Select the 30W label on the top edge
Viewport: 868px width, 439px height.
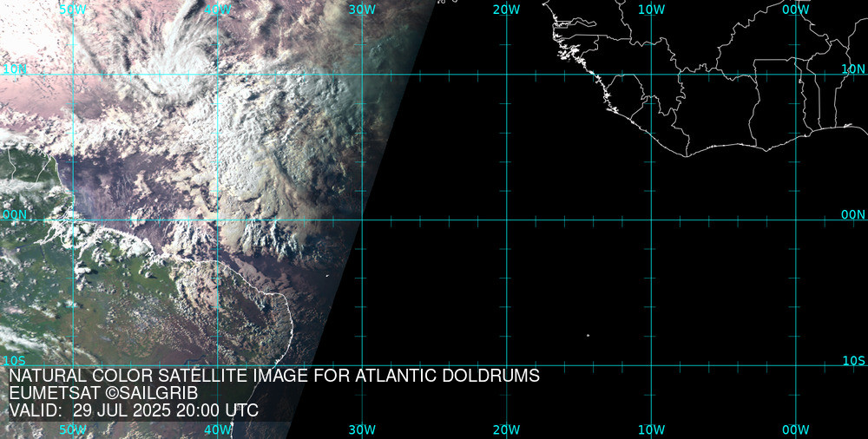pyautogui.click(x=362, y=10)
